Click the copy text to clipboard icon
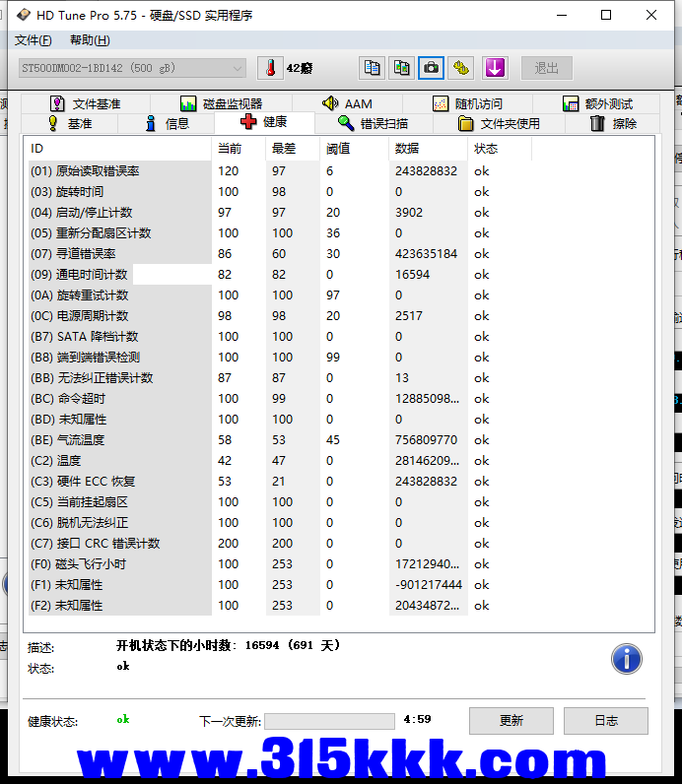The height and width of the screenshot is (784, 682). click(372, 68)
